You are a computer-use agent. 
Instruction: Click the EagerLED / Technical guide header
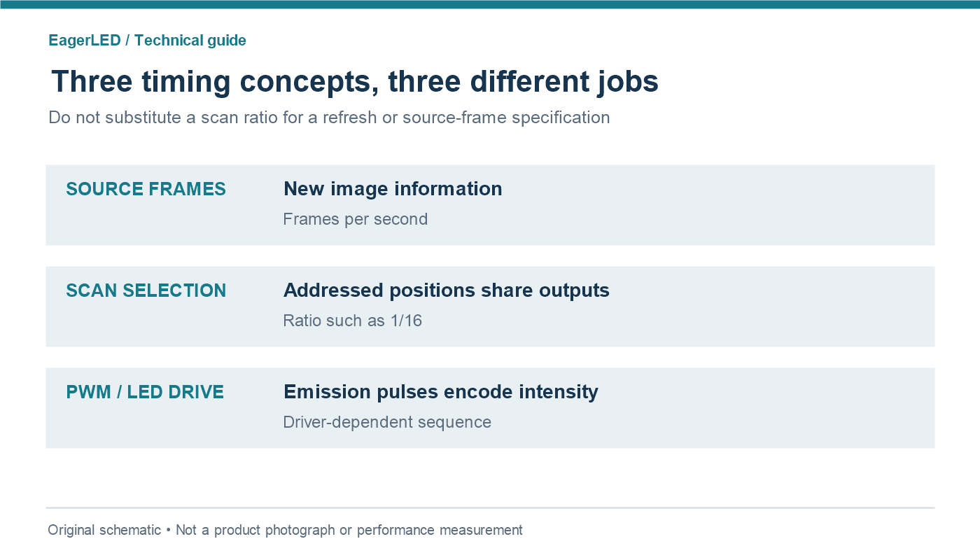click(147, 41)
